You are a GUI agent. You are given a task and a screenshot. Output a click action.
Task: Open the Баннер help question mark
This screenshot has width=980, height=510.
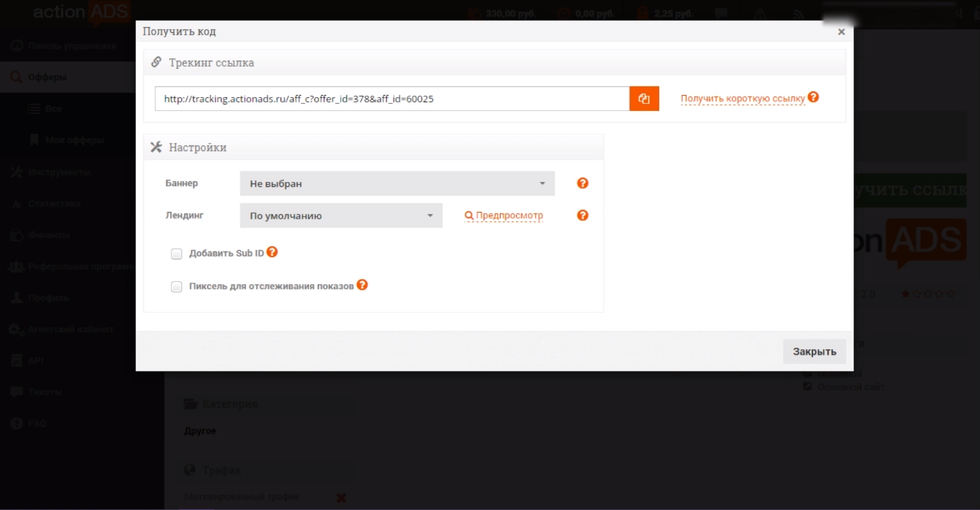click(582, 183)
